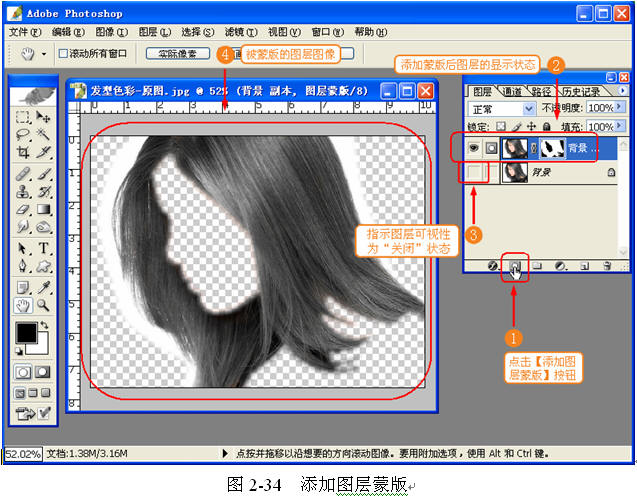Reset default foreground and background colors

click(x=19, y=351)
